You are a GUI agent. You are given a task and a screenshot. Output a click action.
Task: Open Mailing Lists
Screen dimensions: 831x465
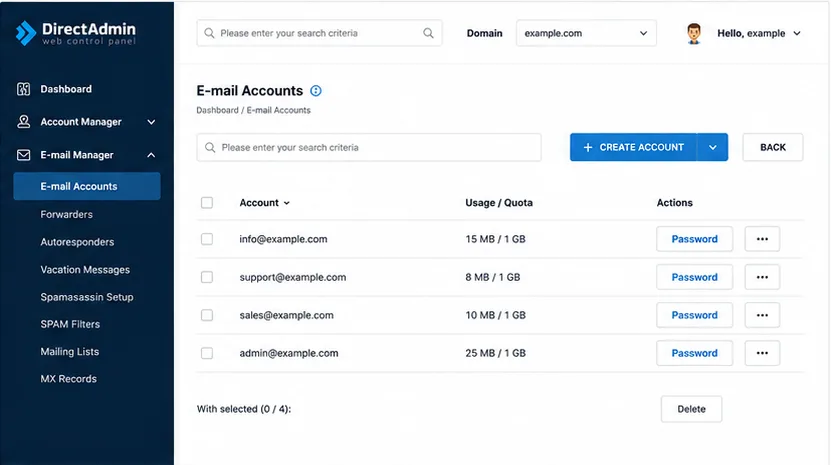pyautogui.click(x=69, y=352)
